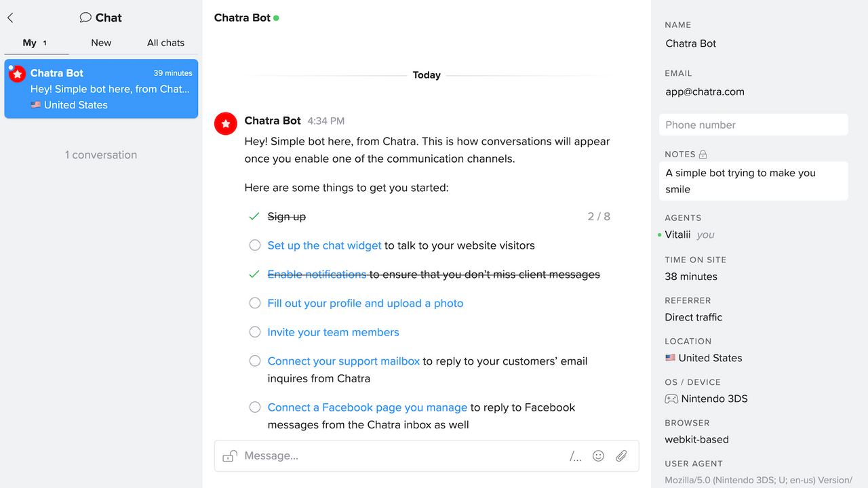Click the US flag icon under LOCATION

[x=671, y=358]
